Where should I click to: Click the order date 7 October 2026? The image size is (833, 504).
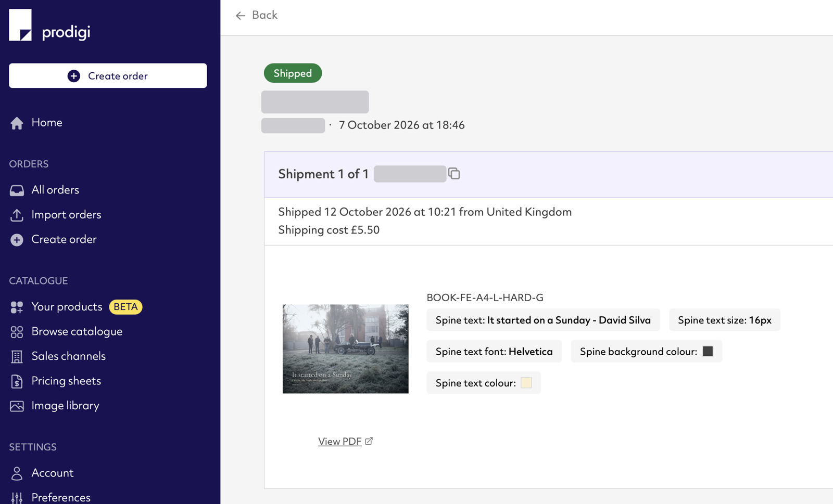click(401, 125)
